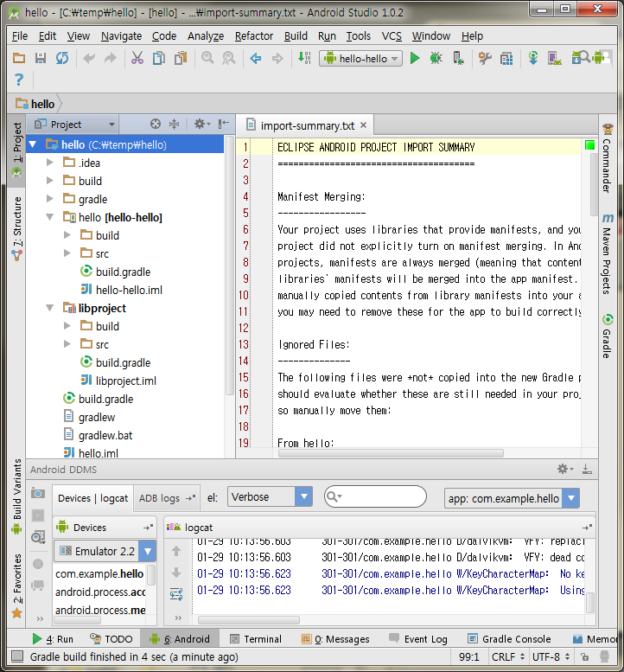Click the Cut scissors icon
Screen dimensions: 624x672
click(x=137, y=58)
